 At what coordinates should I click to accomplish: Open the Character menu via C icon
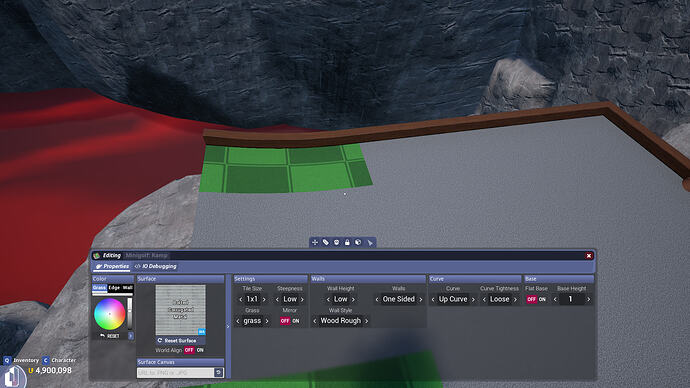(x=45, y=360)
